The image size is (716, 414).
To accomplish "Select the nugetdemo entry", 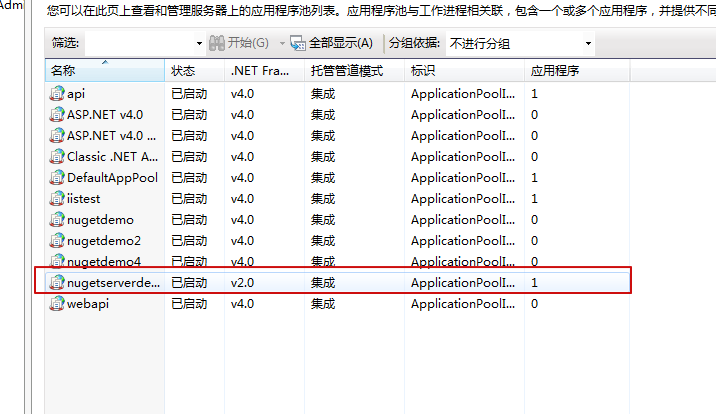I will click(x=100, y=220).
